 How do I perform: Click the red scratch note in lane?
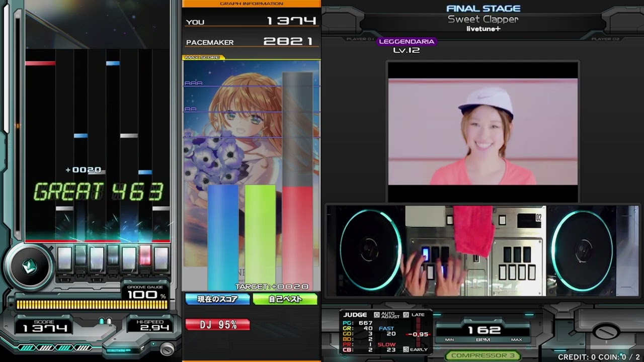click(x=40, y=63)
